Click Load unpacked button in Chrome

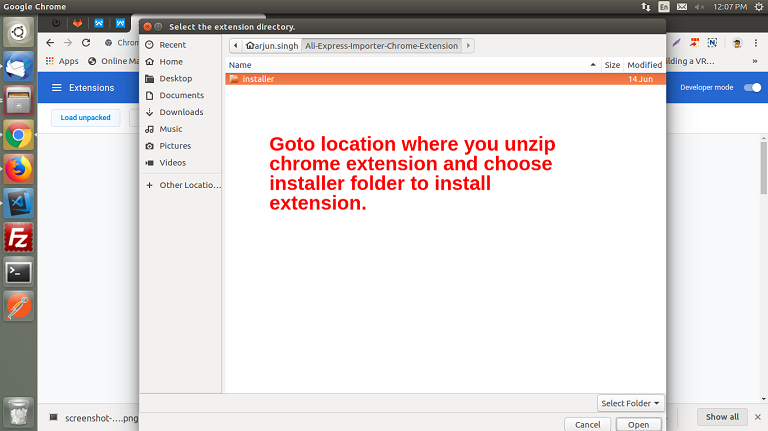tap(86, 118)
